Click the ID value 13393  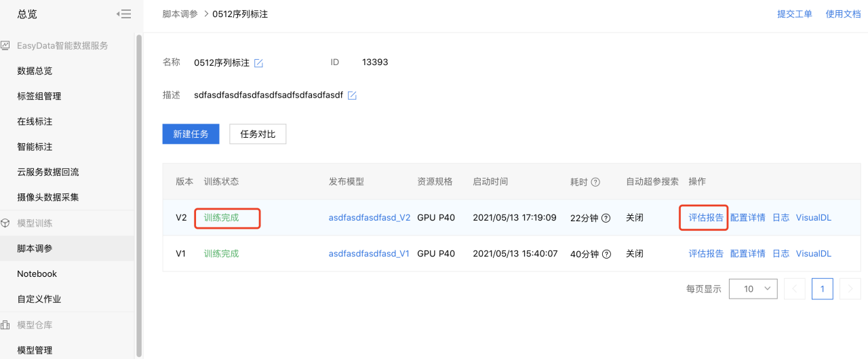tap(375, 62)
